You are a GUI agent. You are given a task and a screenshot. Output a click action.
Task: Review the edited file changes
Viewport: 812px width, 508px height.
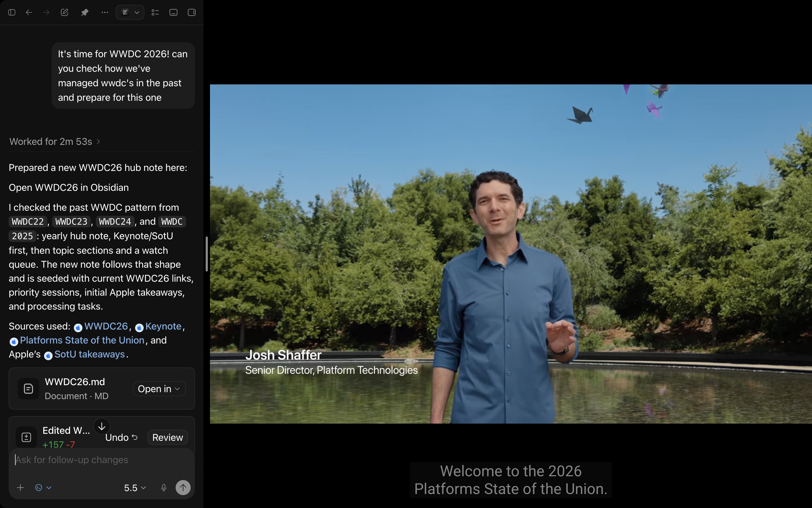(x=168, y=438)
